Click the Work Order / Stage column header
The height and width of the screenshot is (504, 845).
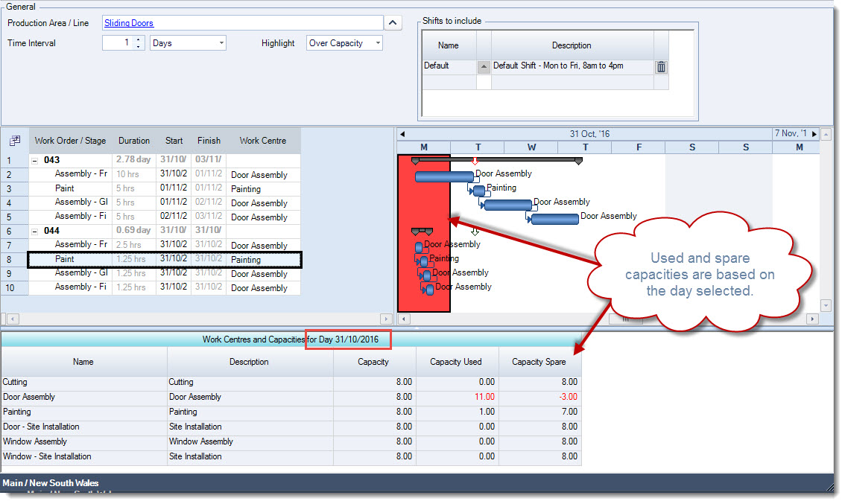(70, 141)
